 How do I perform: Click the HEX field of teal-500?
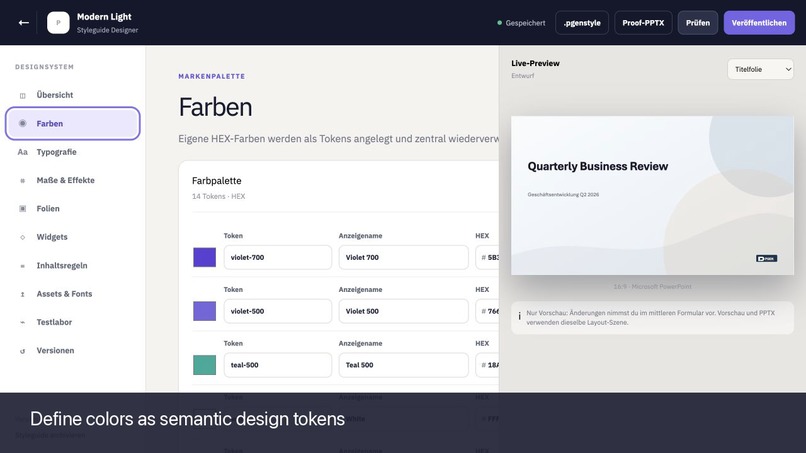coord(487,365)
